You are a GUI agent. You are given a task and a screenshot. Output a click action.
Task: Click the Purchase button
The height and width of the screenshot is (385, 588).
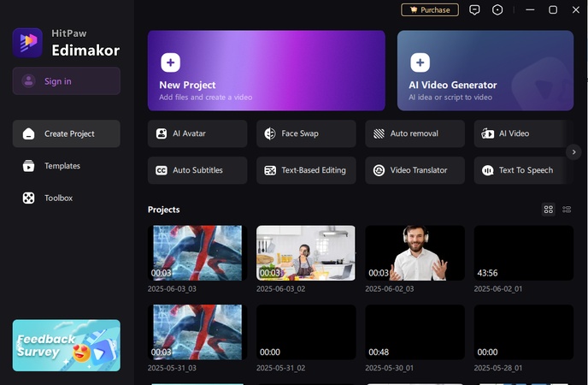click(x=430, y=9)
